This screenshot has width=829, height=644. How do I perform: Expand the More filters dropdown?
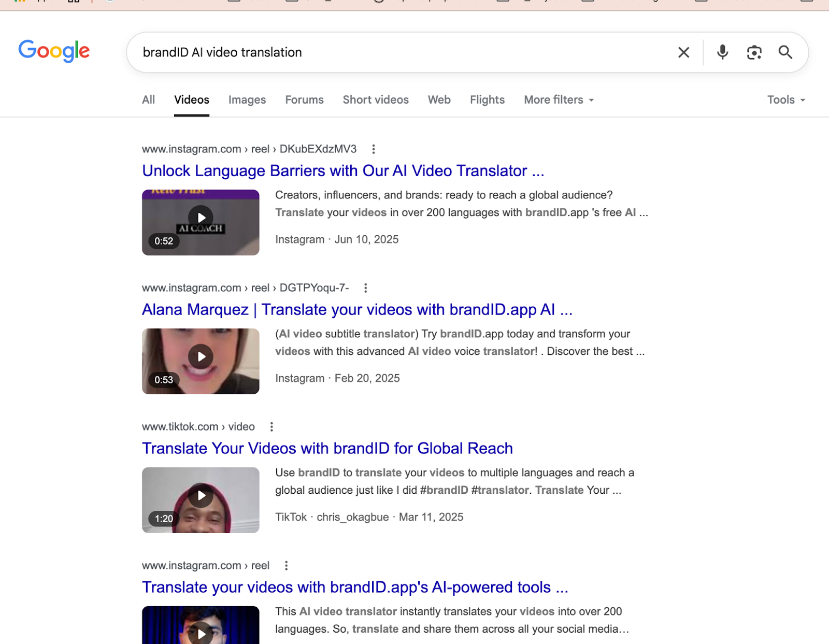click(559, 100)
